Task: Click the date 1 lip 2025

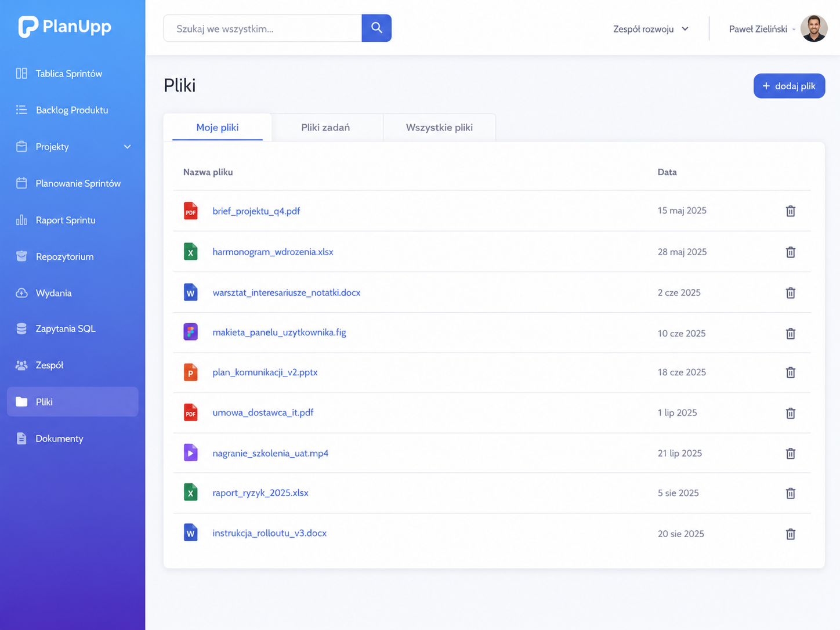Action: coord(678,412)
